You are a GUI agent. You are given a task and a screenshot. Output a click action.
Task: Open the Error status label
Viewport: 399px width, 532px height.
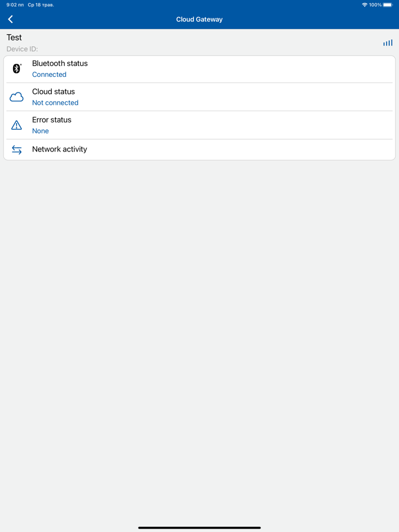click(52, 120)
